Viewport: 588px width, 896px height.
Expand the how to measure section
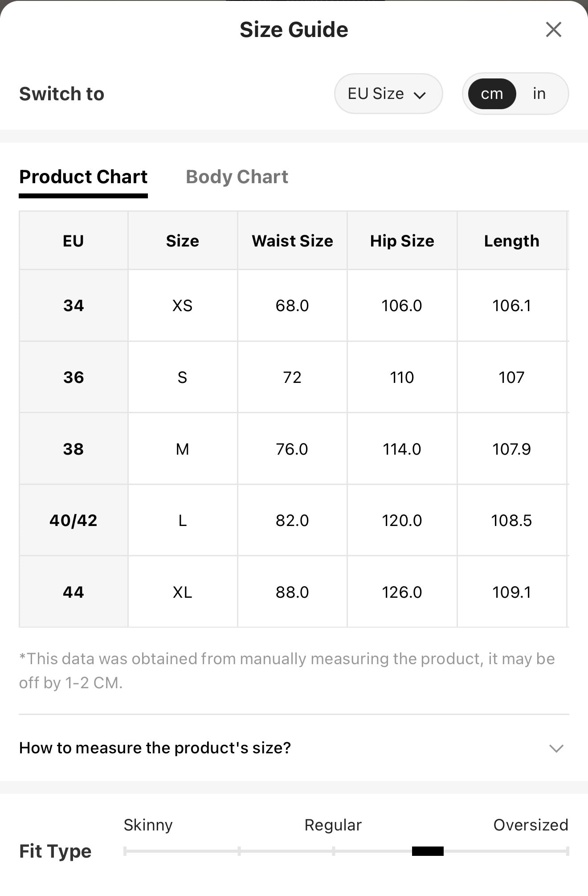294,748
